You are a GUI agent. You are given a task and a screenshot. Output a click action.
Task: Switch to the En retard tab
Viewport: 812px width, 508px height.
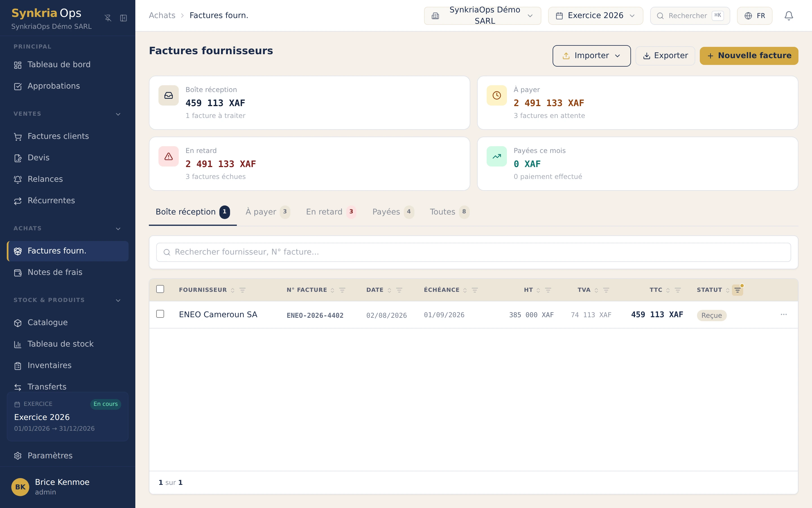(x=331, y=212)
